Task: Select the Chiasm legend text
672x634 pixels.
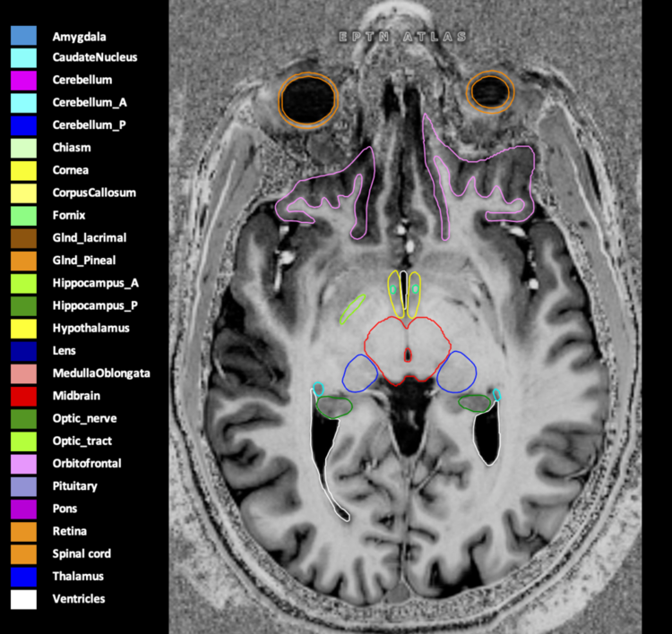Action: point(72,148)
